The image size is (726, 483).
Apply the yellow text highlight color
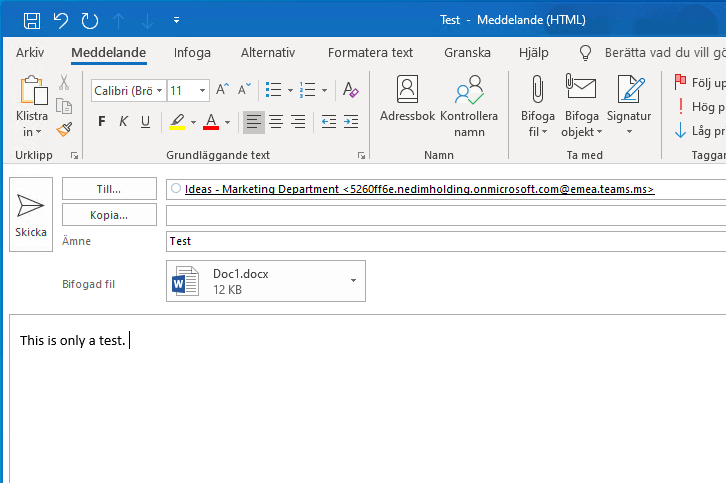tap(177, 122)
